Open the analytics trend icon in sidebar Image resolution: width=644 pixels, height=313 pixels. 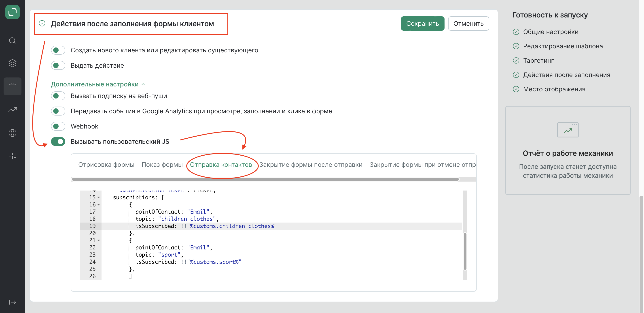point(13,109)
